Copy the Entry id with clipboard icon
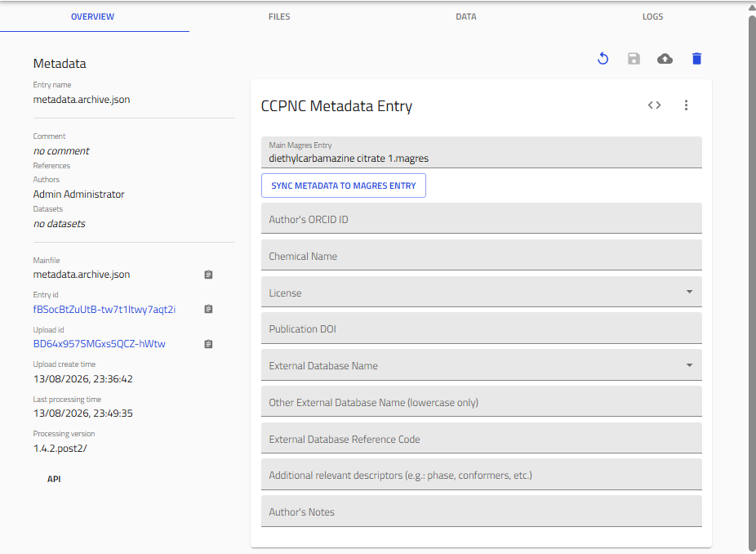 click(x=208, y=309)
